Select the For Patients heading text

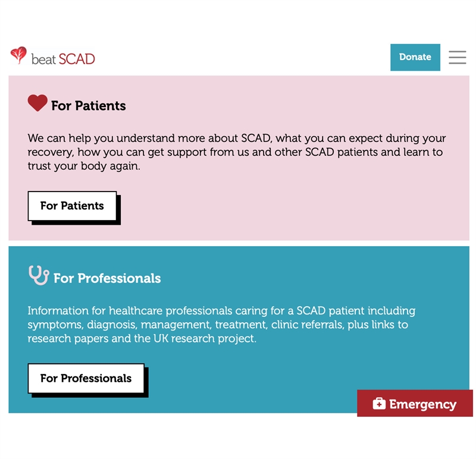89,106
